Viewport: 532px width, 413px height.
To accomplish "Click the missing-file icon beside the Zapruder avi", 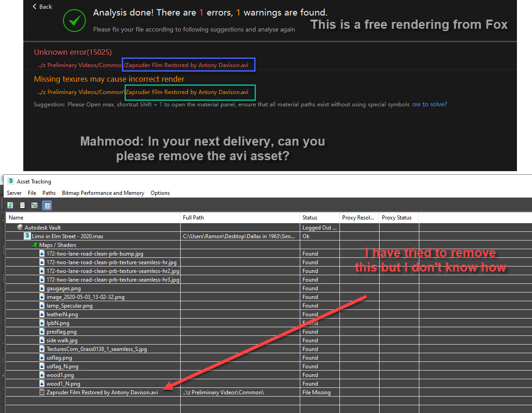I will pos(42,392).
